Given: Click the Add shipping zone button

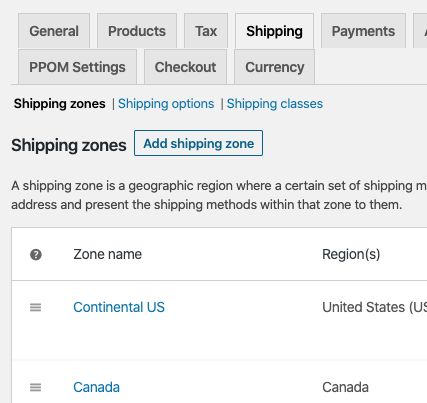Looking at the screenshot, I should [198, 143].
